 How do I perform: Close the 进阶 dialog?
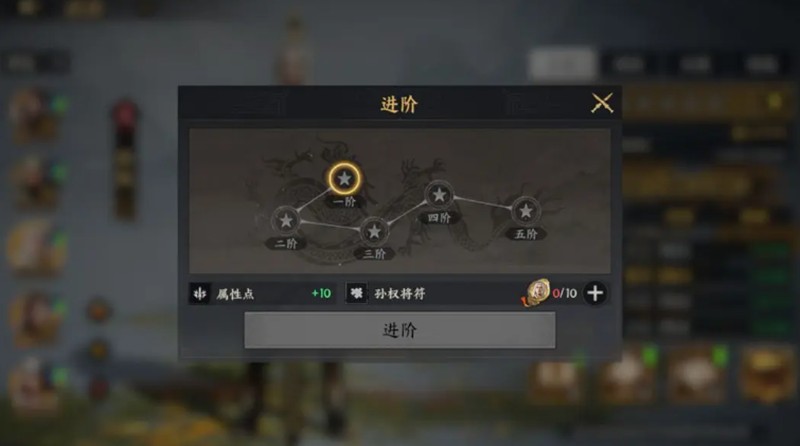[x=602, y=103]
